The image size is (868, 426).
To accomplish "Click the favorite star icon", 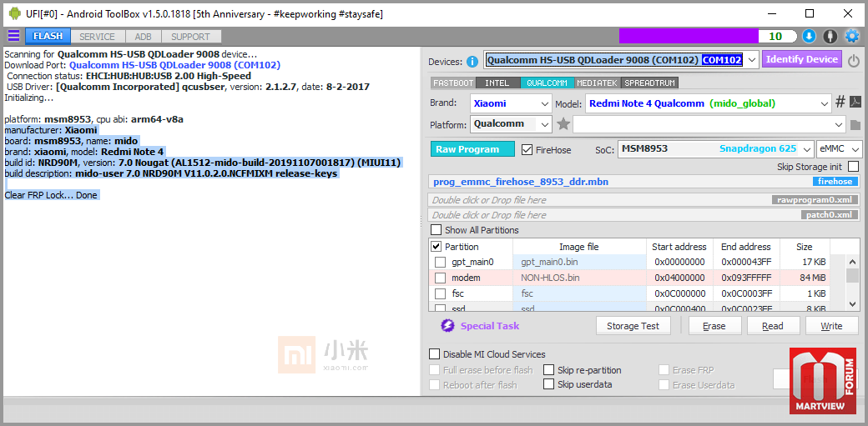I will tap(563, 124).
